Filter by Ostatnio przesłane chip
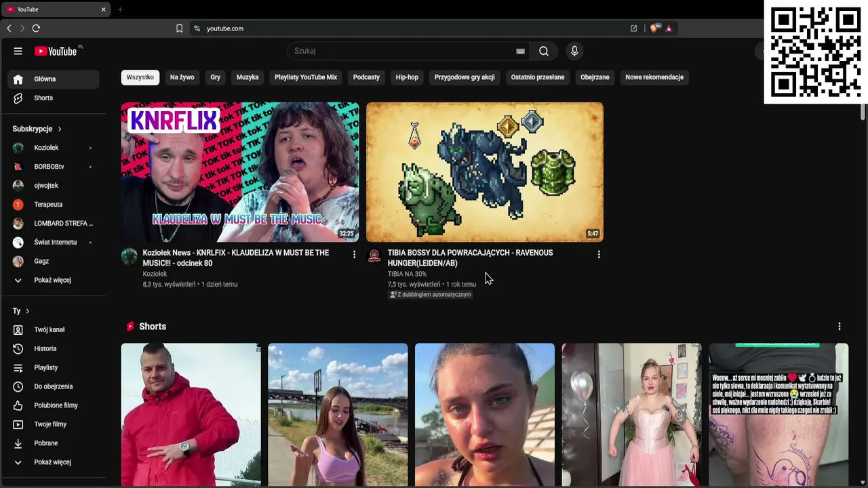 click(538, 77)
